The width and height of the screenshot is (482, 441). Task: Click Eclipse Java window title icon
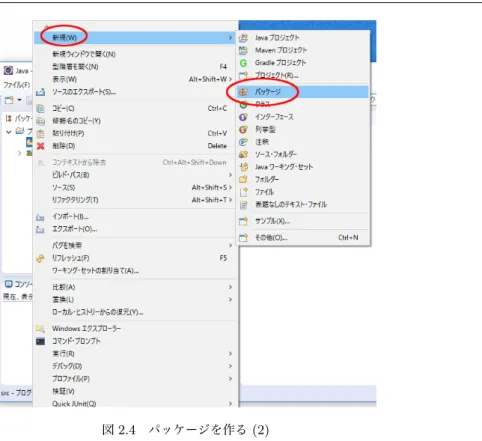pyautogui.click(x=8, y=71)
